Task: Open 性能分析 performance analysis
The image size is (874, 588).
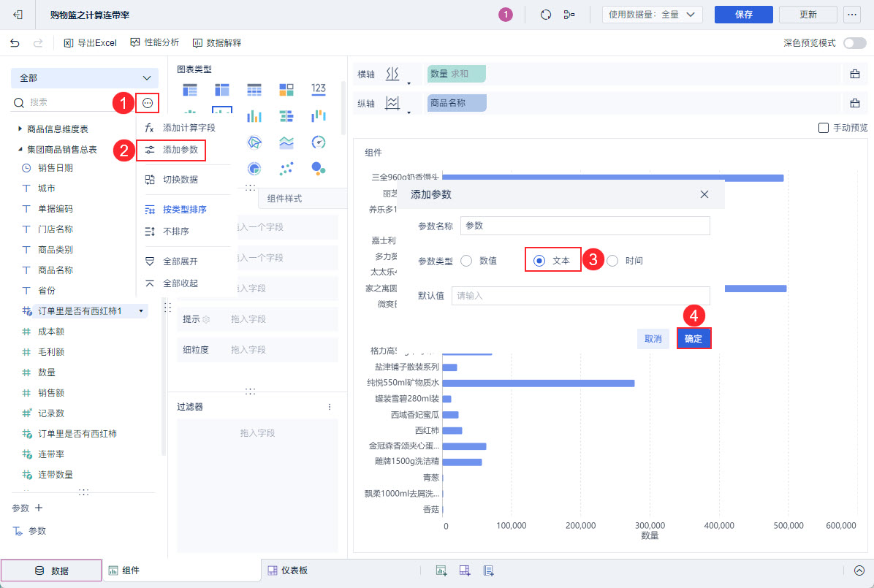Action: 154,42
